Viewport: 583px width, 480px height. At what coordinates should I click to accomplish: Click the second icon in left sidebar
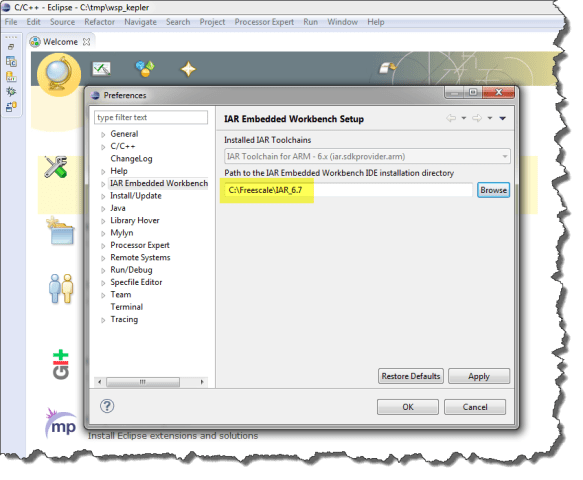tap(11, 61)
